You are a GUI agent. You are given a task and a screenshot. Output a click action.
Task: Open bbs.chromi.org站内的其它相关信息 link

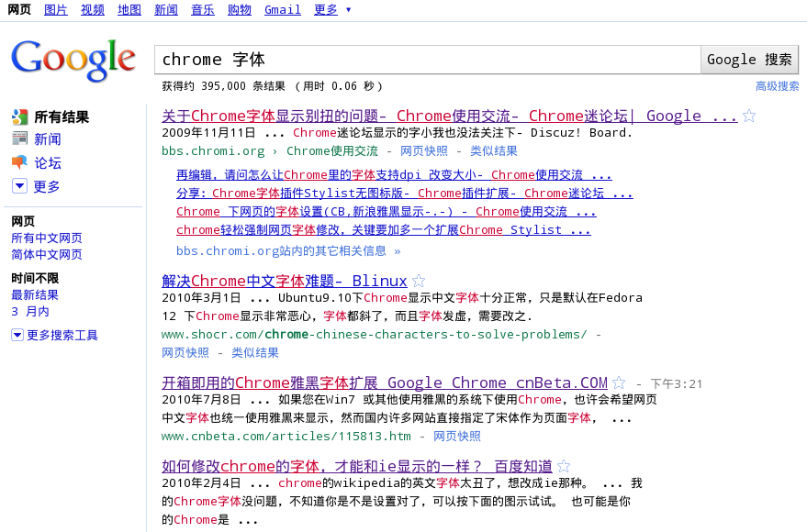[x=288, y=250]
